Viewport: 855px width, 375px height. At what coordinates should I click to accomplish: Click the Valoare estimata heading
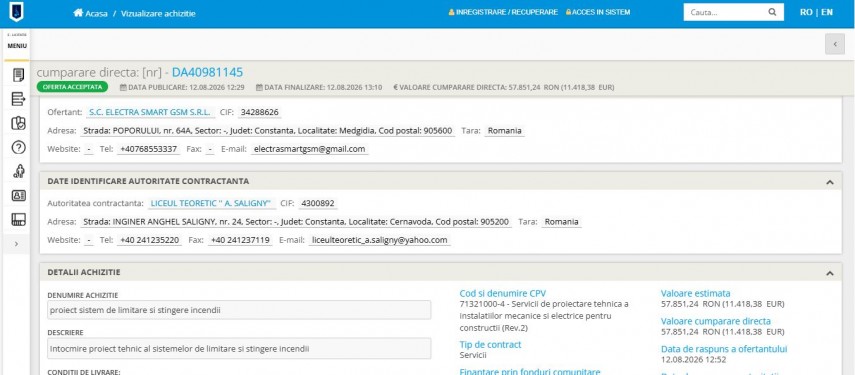695,293
